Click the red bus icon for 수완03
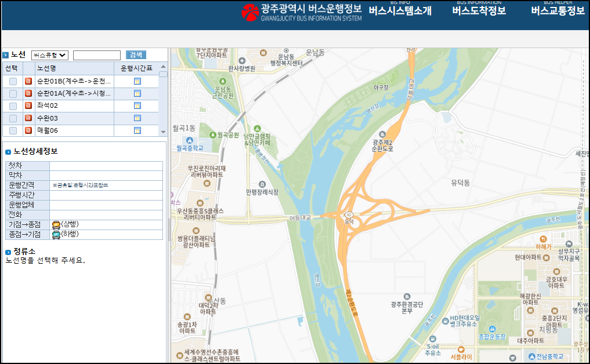The width and height of the screenshot is (590, 364). pyautogui.click(x=28, y=118)
